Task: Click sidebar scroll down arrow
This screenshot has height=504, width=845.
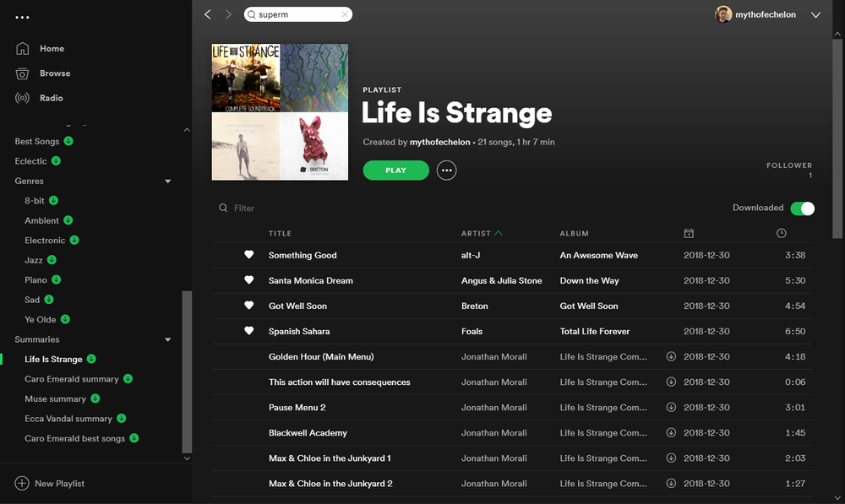Action: coord(187,458)
